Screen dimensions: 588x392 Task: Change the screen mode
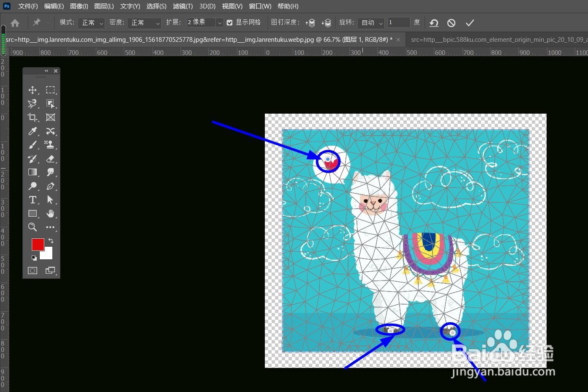50,271
